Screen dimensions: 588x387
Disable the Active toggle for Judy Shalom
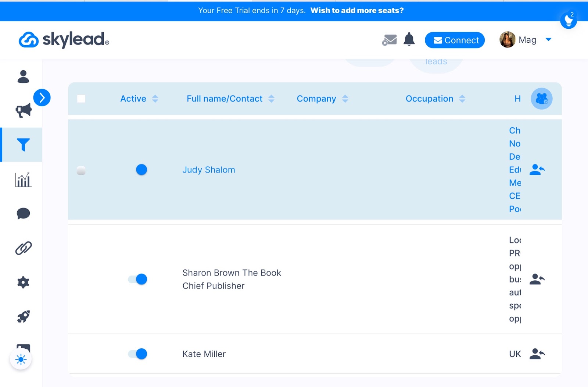click(x=141, y=170)
